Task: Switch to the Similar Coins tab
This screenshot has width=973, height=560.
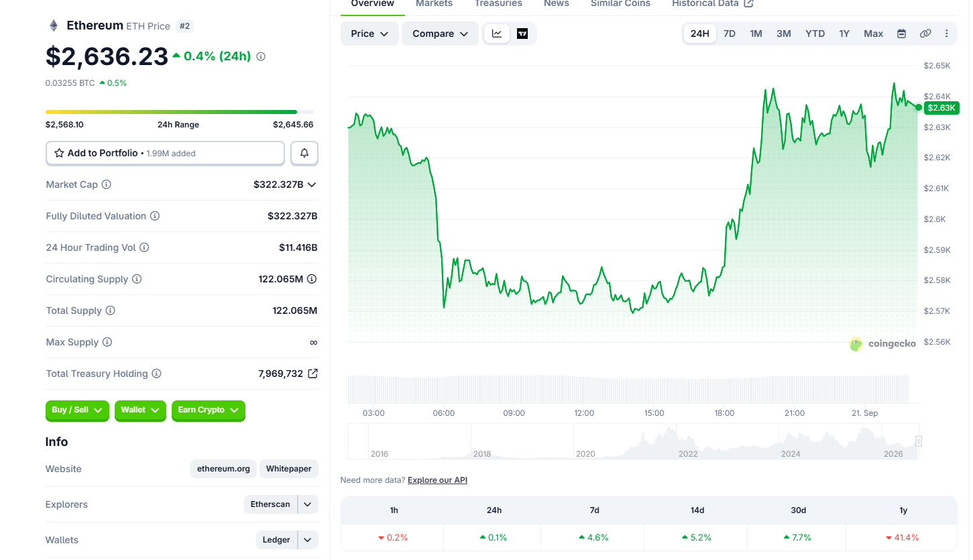Action: (621, 4)
